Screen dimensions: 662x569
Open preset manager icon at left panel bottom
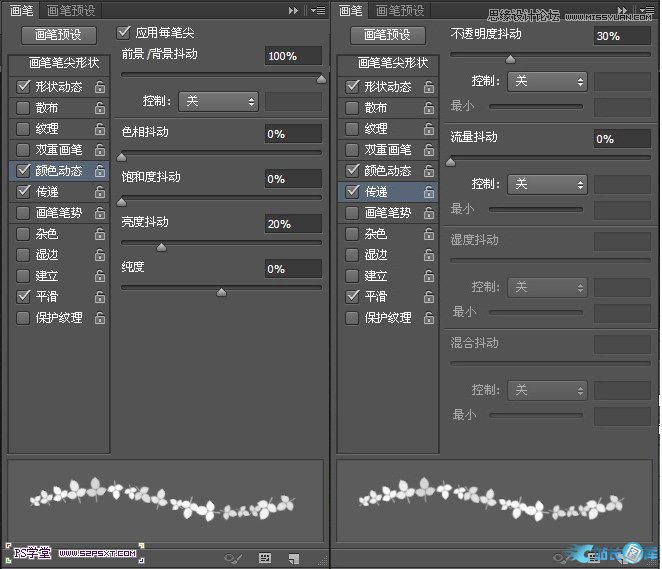[265, 557]
